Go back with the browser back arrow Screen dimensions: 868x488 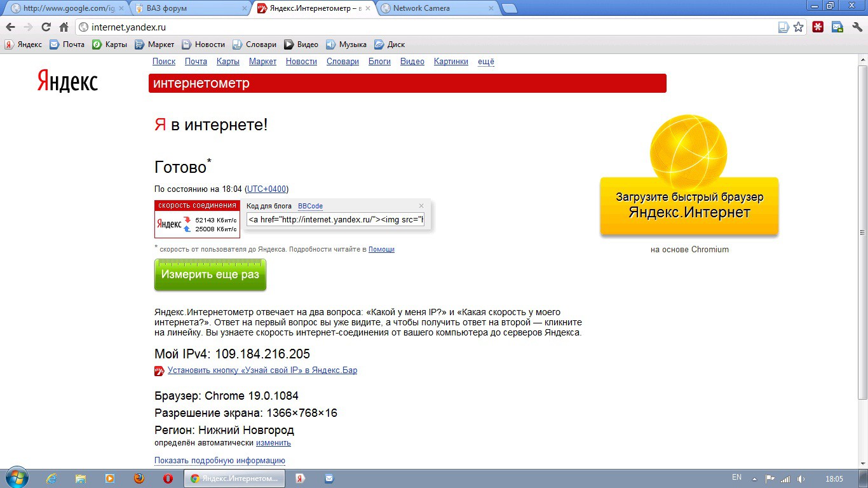[x=10, y=27]
